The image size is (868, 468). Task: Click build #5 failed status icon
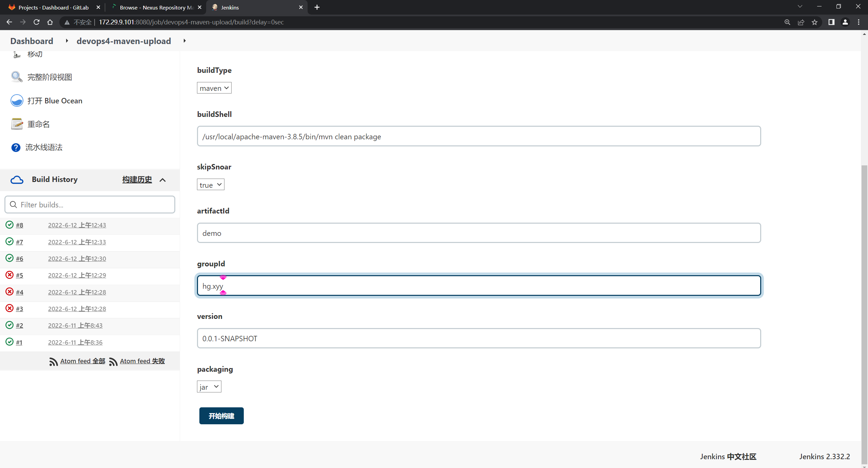coord(9,274)
